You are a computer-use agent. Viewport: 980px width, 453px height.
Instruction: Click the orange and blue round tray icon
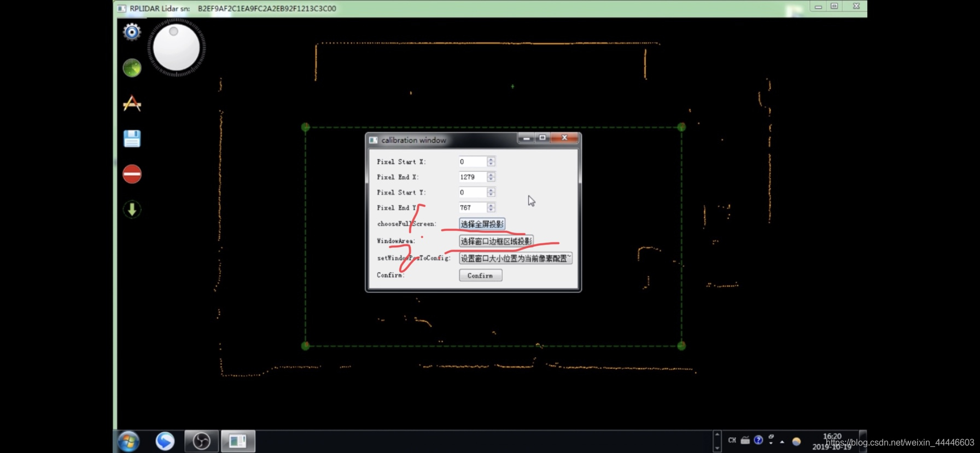(x=796, y=442)
